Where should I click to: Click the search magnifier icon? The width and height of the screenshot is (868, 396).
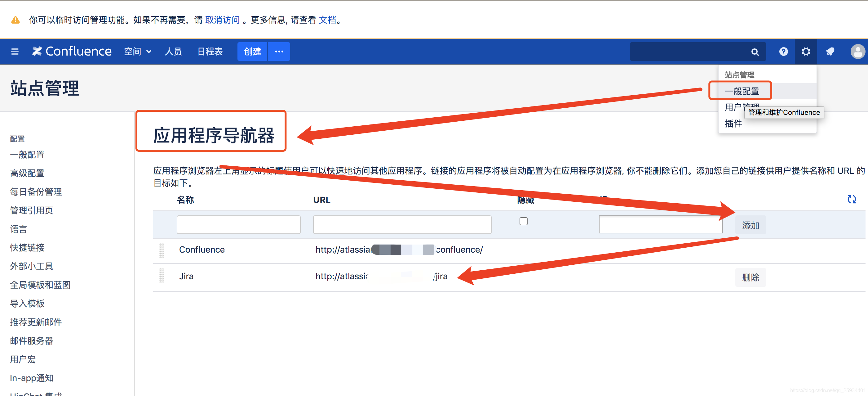click(755, 52)
